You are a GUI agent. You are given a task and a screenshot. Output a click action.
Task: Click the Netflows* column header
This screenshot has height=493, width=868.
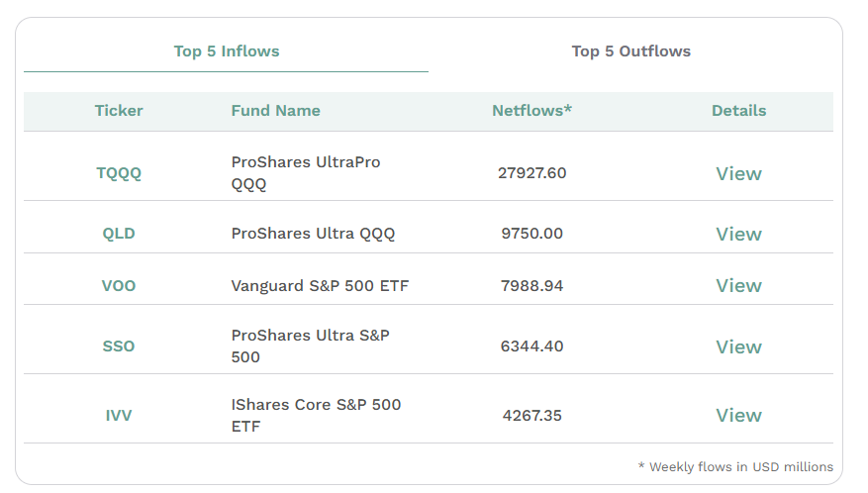531,111
